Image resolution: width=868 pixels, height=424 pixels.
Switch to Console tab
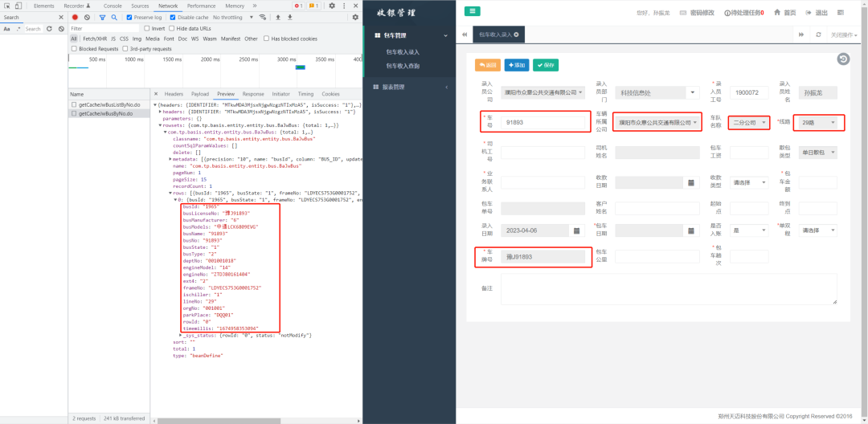pos(113,6)
